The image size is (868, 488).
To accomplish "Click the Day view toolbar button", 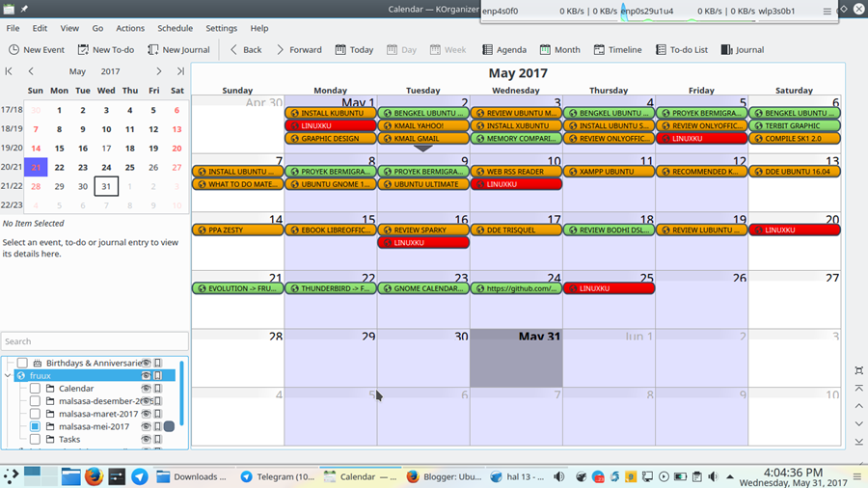I will [x=401, y=50].
